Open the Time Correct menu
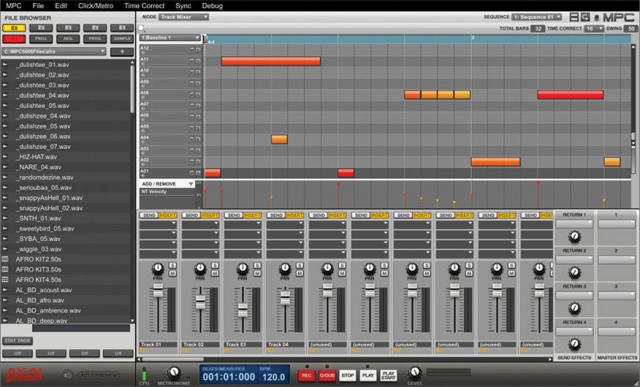Image resolution: width=640 pixels, height=387 pixels. pos(144,6)
